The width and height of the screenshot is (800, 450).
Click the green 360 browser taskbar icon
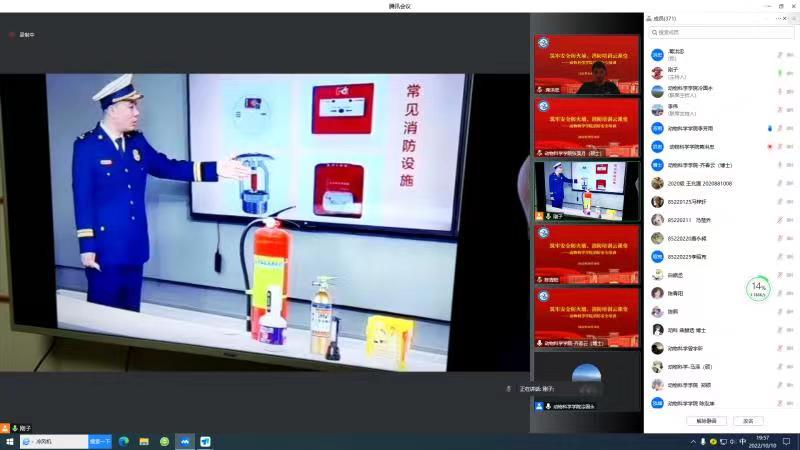[164, 441]
